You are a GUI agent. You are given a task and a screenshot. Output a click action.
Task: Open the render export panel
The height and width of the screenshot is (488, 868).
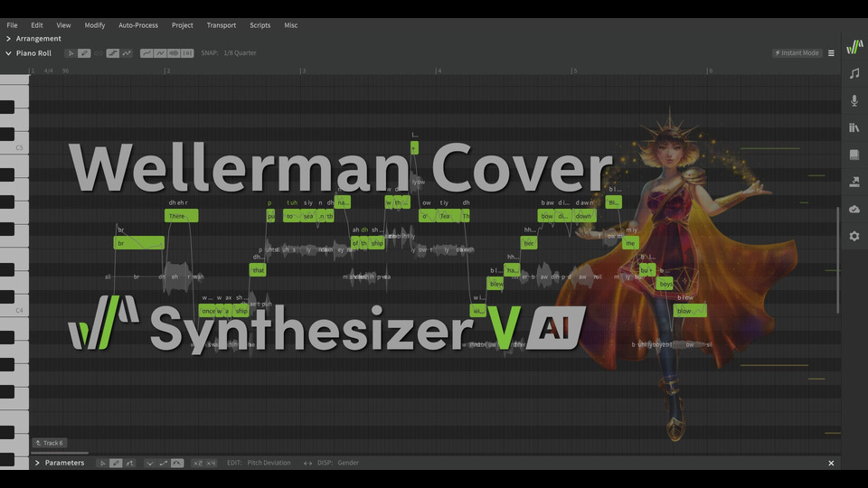coord(854,182)
